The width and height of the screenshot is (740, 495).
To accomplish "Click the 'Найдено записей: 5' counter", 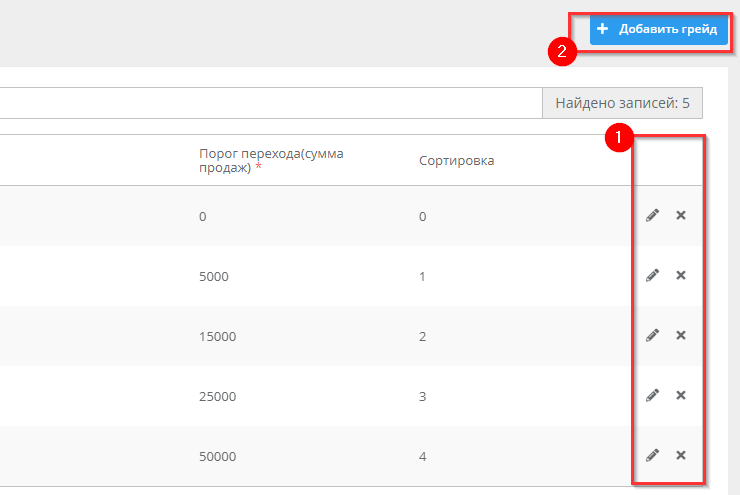I will click(x=622, y=103).
